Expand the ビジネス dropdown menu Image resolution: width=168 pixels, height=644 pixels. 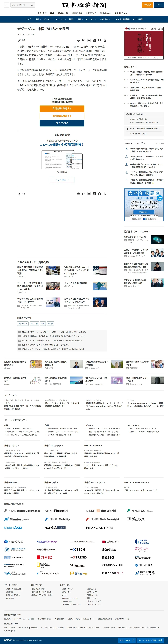click(48, 19)
